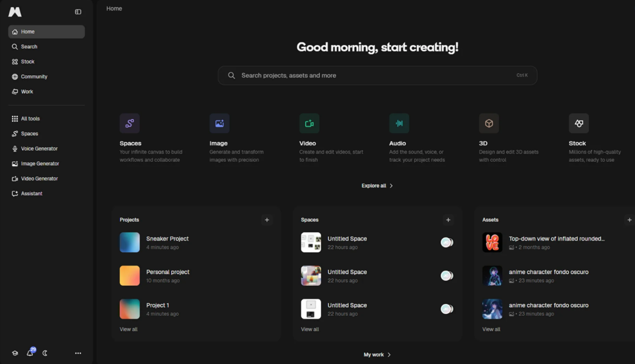Click View all under Projects
Screen dimensions: 635x364
(129, 329)
